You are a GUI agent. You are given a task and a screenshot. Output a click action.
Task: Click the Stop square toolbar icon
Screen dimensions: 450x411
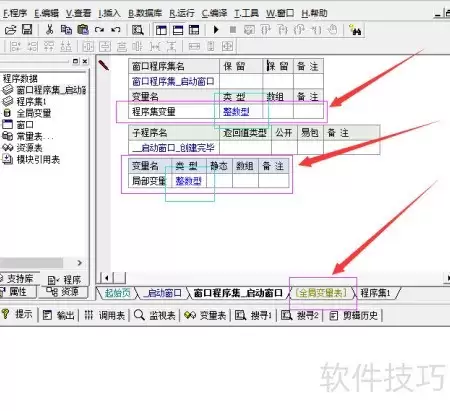233,30
